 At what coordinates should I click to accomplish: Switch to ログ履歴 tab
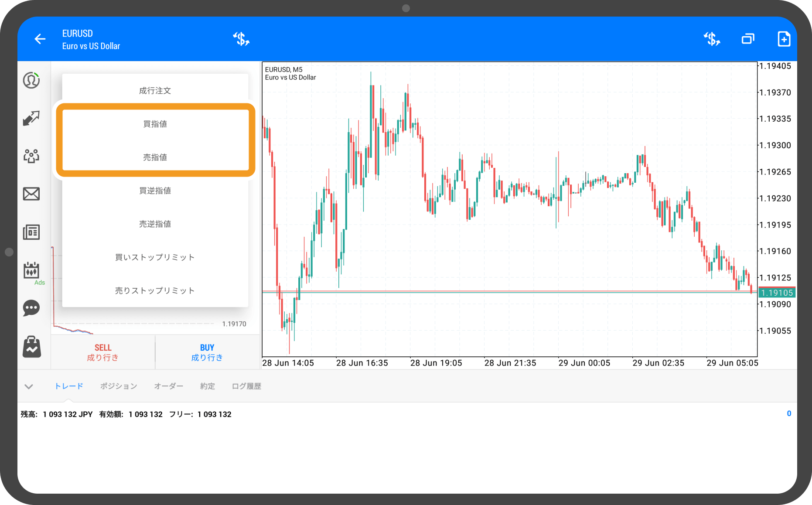tap(246, 386)
